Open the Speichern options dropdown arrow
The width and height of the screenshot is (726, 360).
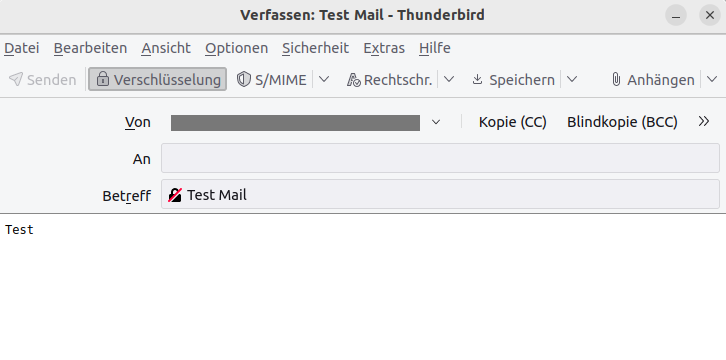point(572,80)
